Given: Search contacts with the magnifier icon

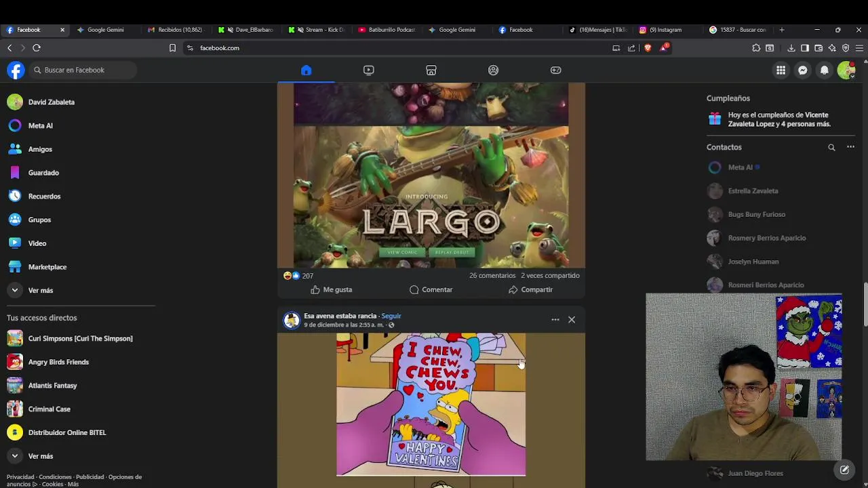Looking at the screenshot, I should [831, 147].
